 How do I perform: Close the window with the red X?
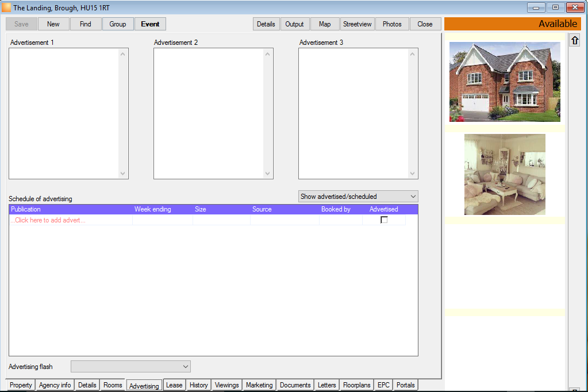click(x=575, y=7)
